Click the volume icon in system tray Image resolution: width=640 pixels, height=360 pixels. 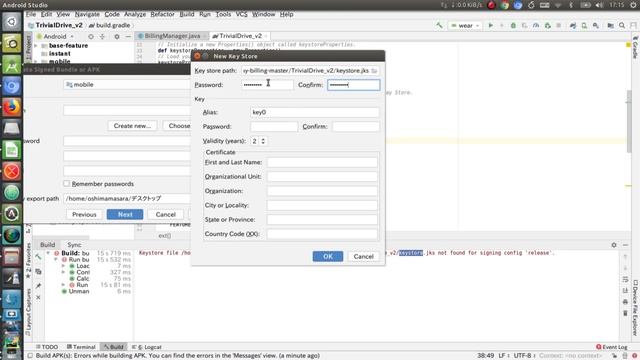coord(600,5)
